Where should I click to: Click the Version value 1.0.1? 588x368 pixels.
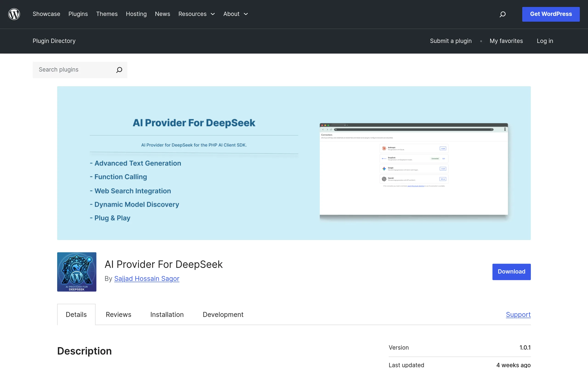pyautogui.click(x=525, y=348)
